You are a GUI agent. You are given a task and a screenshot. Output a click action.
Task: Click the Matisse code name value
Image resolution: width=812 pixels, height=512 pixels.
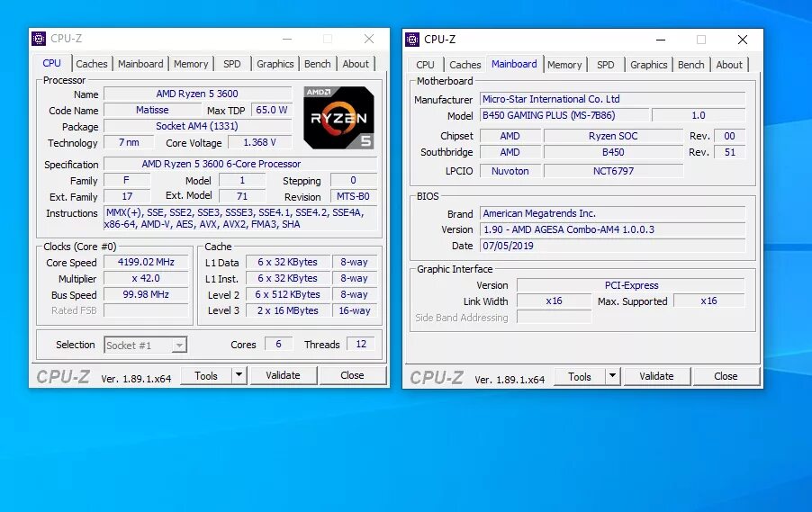click(152, 110)
